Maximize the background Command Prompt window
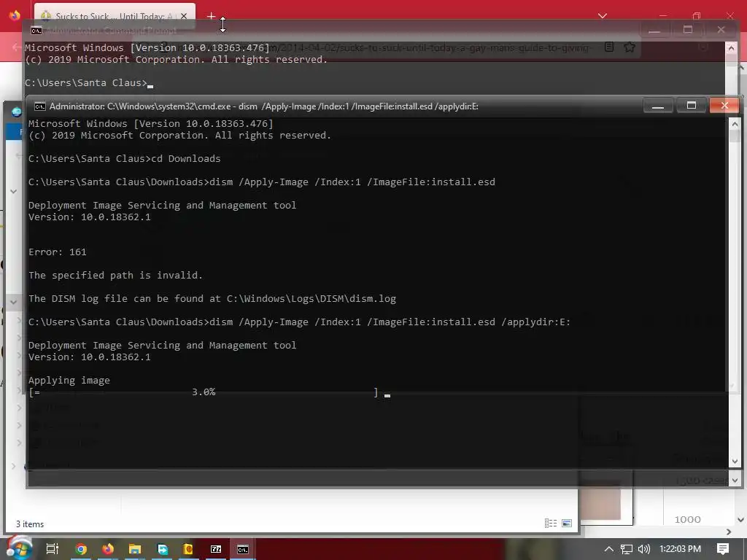The image size is (747, 560). 687,30
